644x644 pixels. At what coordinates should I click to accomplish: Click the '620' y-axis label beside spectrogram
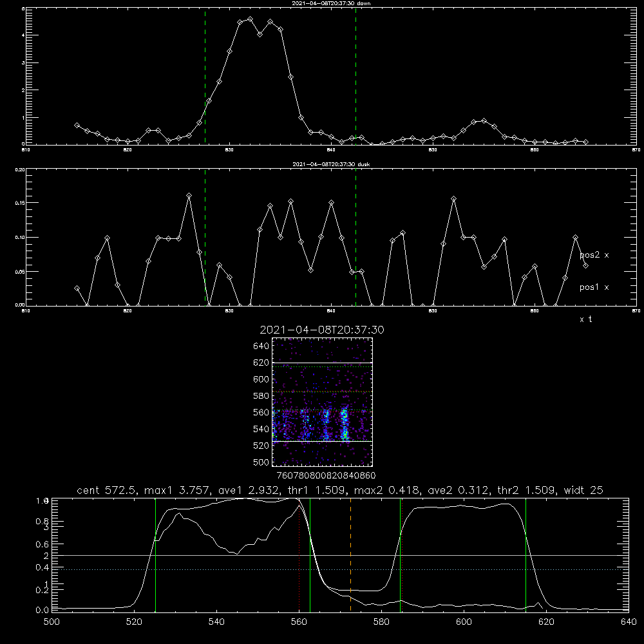click(261, 363)
